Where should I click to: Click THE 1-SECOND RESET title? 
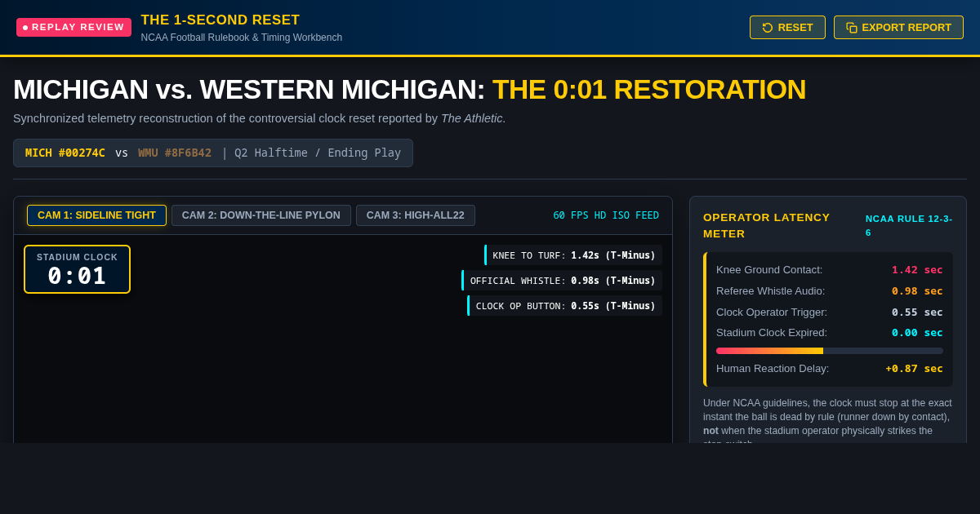pyautogui.click(x=220, y=20)
